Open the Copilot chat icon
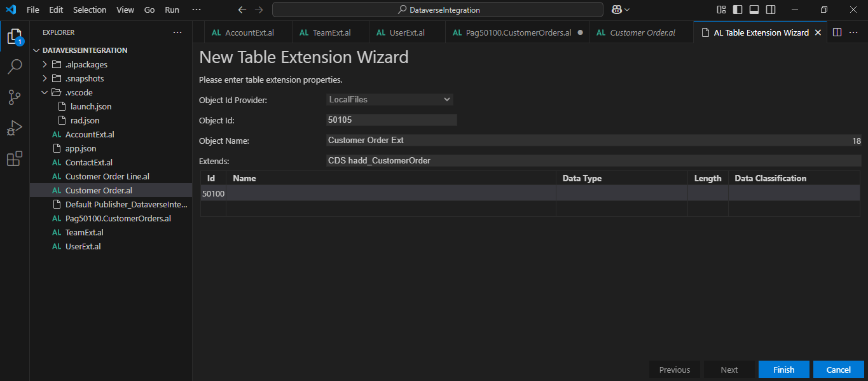The image size is (868, 381). pyautogui.click(x=617, y=10)
